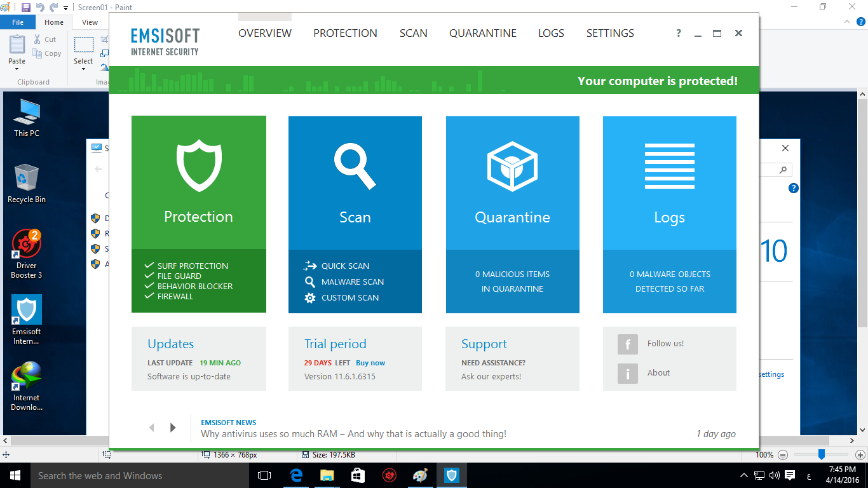Click Paint Copy button

click(47, 54)
